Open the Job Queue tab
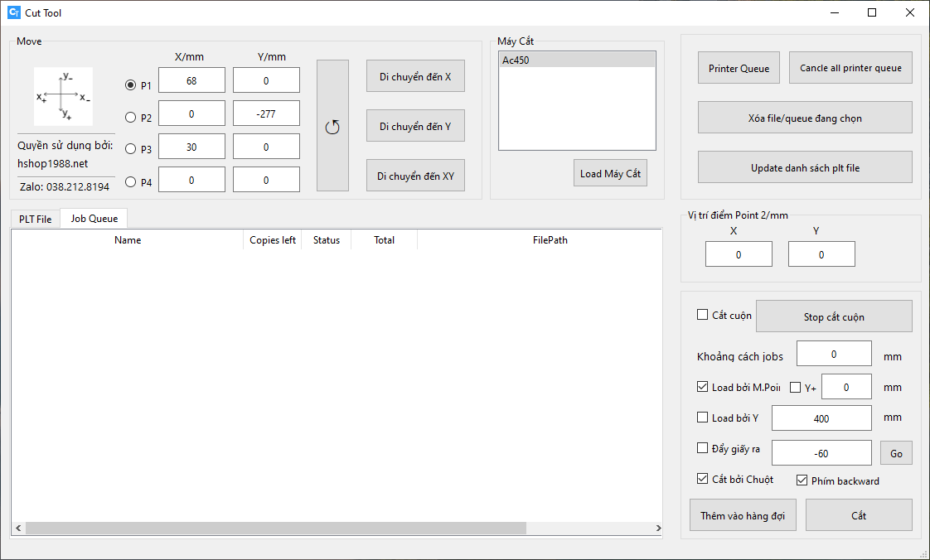 [x=94, y=219]
